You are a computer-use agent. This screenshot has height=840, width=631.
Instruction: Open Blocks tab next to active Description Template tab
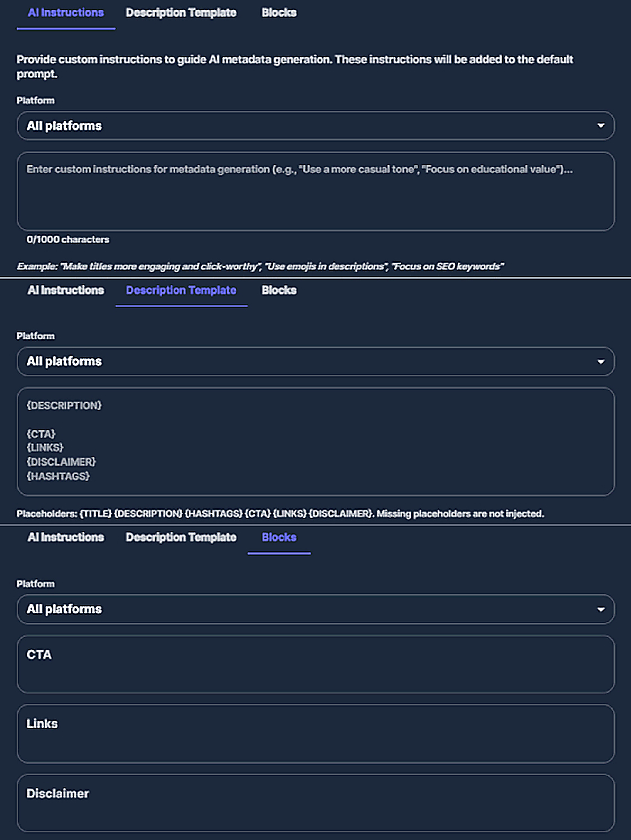coord(279,290)
